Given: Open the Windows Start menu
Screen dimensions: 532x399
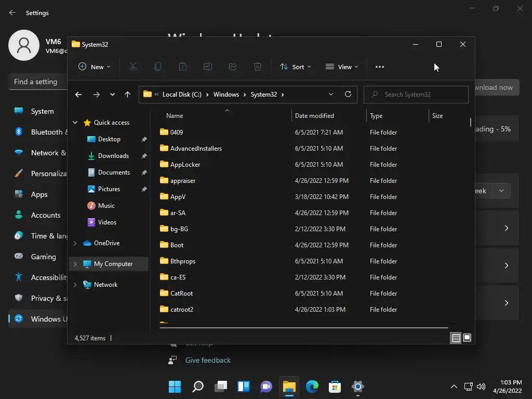Looking at the screenshot, I should [175, 387].
